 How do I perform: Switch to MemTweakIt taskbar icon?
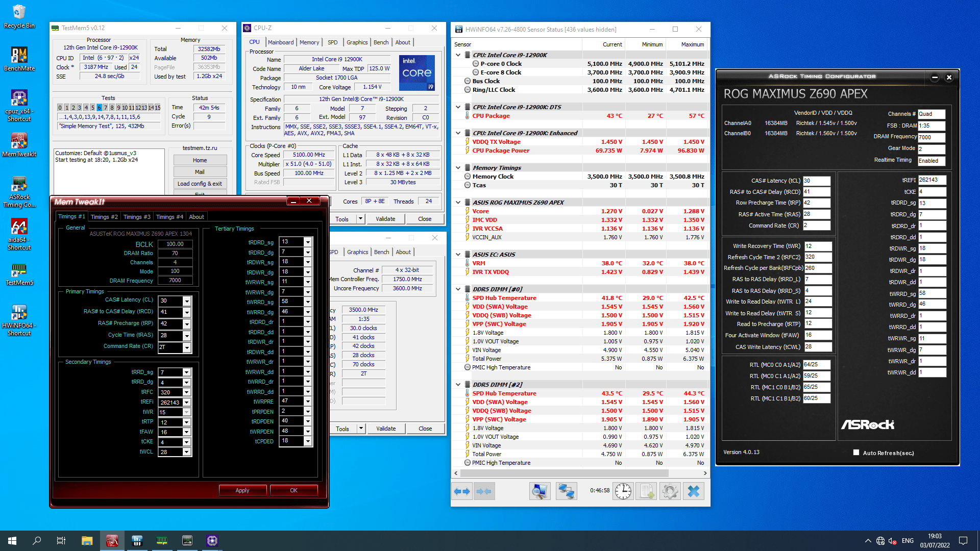tap(112, 541)
